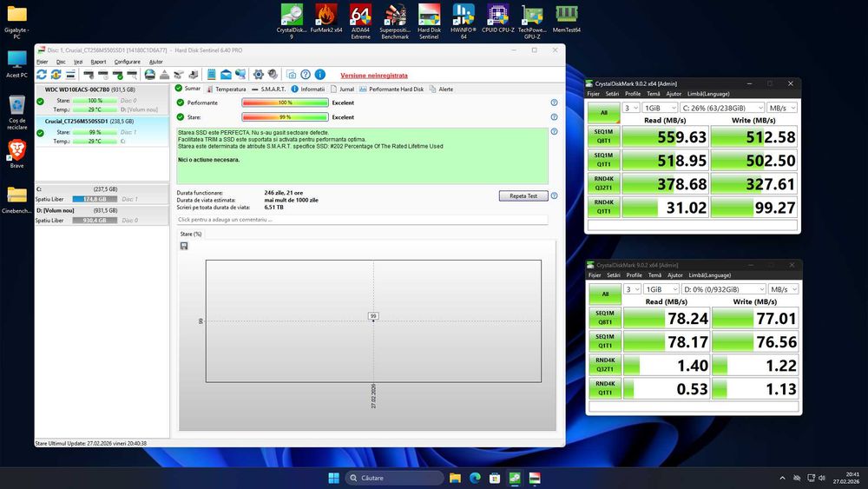Open the FurMark2 x64 desktop shortcut
The height and width of the screenshot is (489, 868).
click(326, 18)
